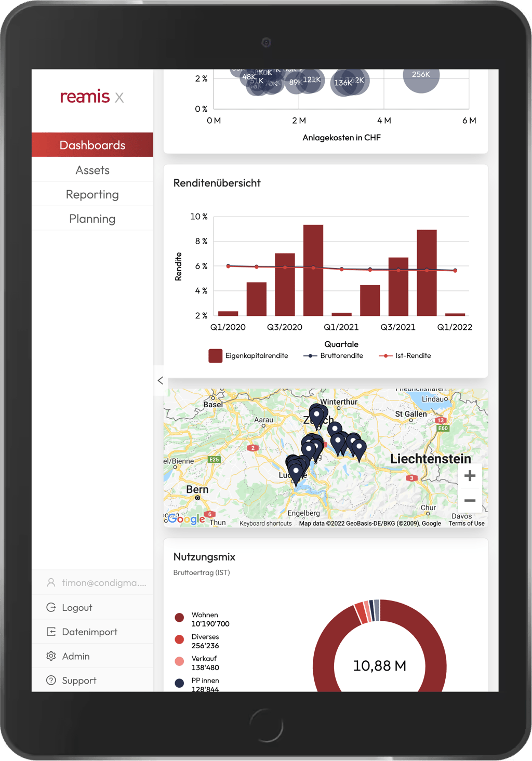
Task: Click the Diverses value 256'236
Action: click(x=205, y=646)
